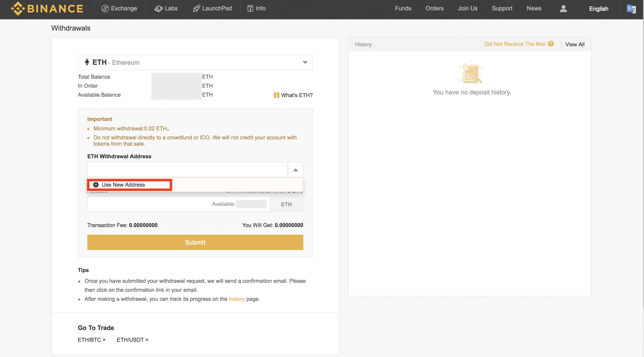
Task: Click the ETH Withdrawal Address input field
Action: (x=187, y=170)
